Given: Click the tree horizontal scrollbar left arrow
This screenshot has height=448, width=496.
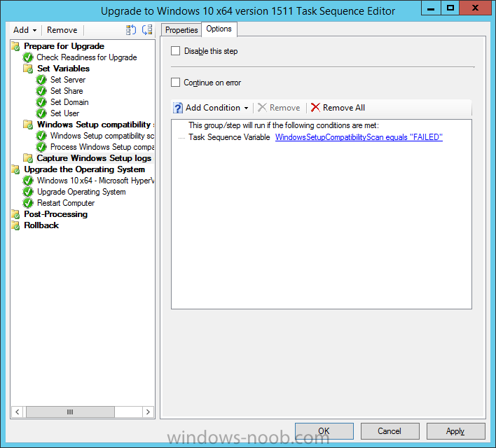Looking at the screenshot, I should (x=17, y=412).
